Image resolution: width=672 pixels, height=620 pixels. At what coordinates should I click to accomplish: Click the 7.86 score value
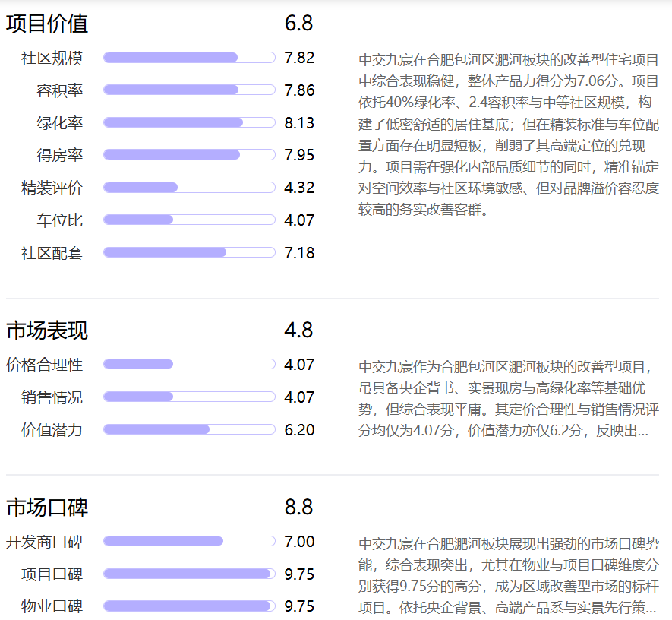pos(299,90)
